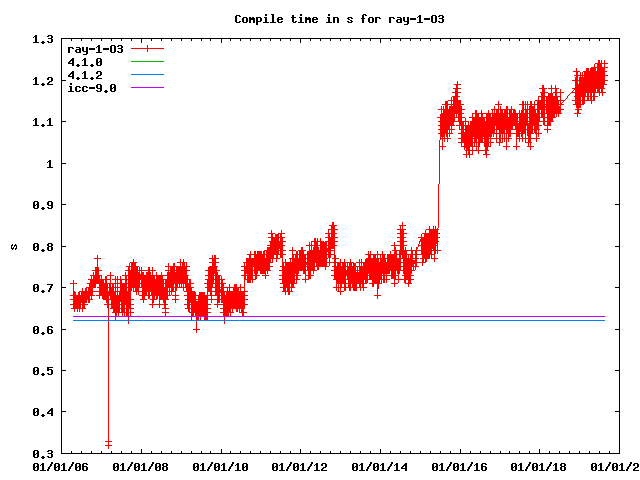Click the 01/01/18 x-axis date label
640x480 pixels.
click(539, 466)
